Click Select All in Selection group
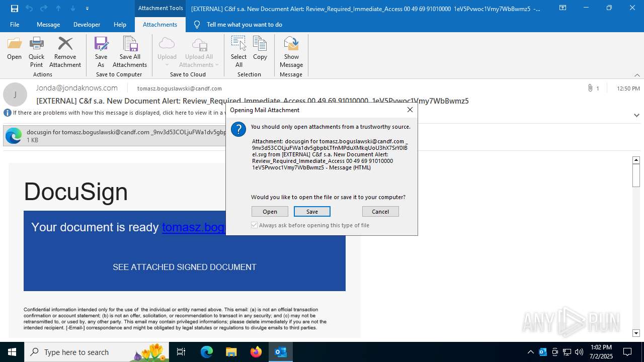The image size is (644, 362). click(238, 52)
